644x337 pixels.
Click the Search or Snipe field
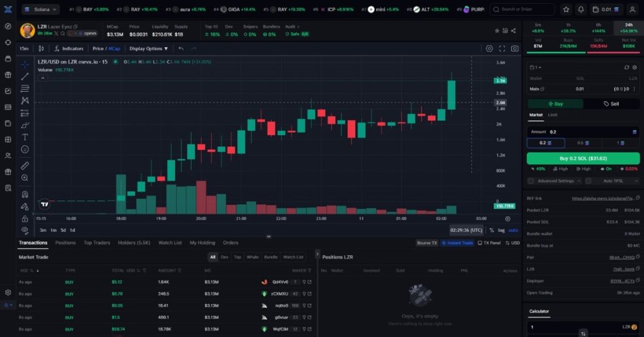point(521,9)
